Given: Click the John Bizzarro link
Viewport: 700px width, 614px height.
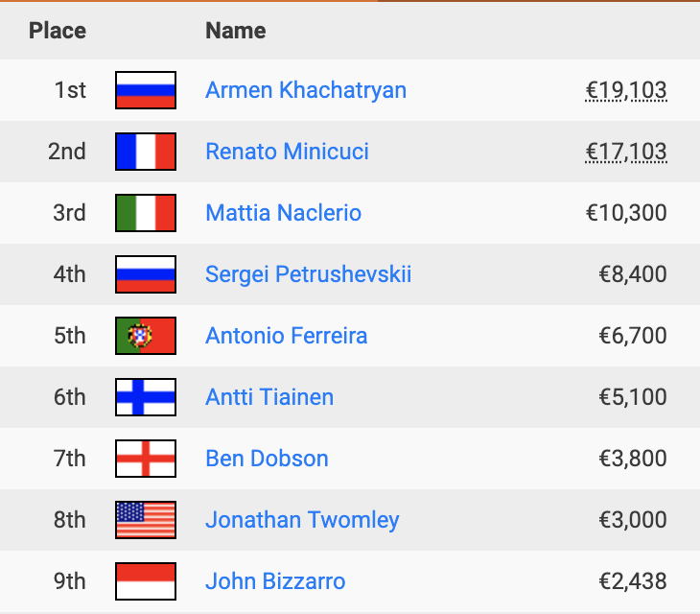Looking at the screenshot, I should [x=275, y=581].
